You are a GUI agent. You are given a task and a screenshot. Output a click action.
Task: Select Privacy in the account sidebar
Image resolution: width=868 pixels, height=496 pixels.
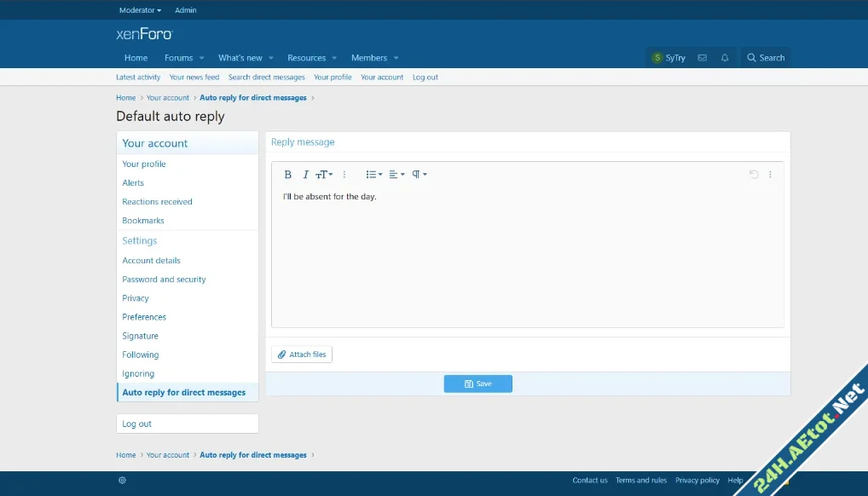[136, 298]
